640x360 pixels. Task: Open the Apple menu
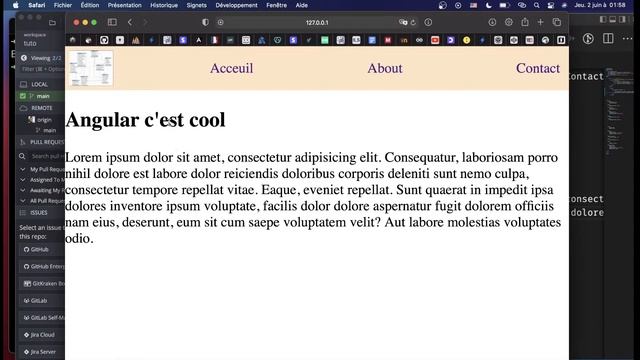pyautogui.click(x=16, y=5)
